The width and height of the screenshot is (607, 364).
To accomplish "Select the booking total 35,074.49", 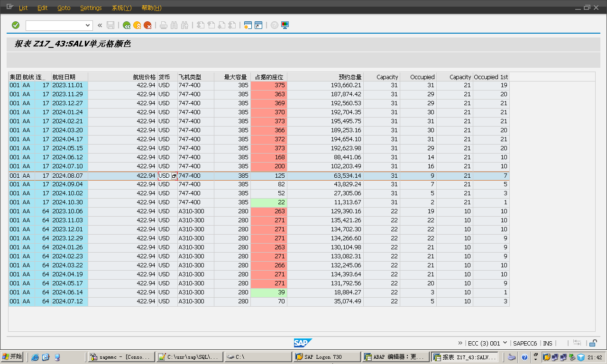I will [325, 301].
